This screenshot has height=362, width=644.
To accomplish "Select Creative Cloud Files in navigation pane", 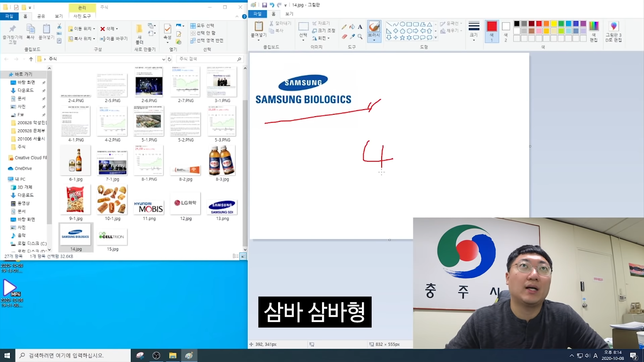I will point(28,158).
